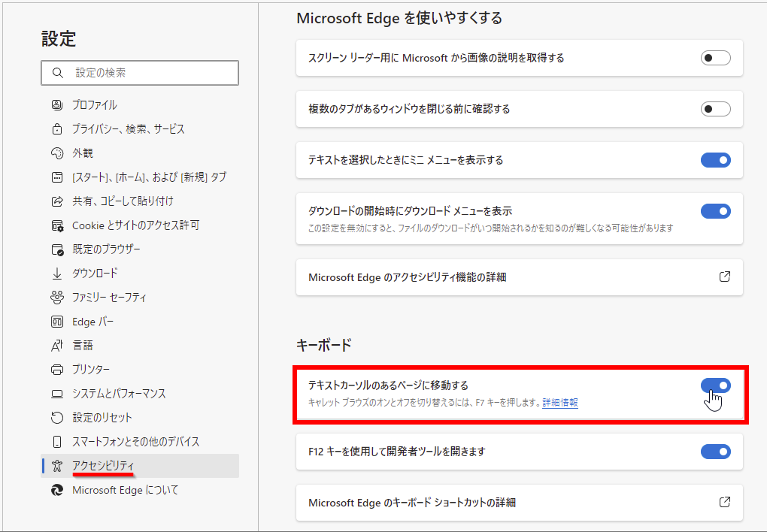Click the キャレット ブラウズのオンとオフ description text
The width and height of the screenshot is (767, 532).
coord(424,403)
